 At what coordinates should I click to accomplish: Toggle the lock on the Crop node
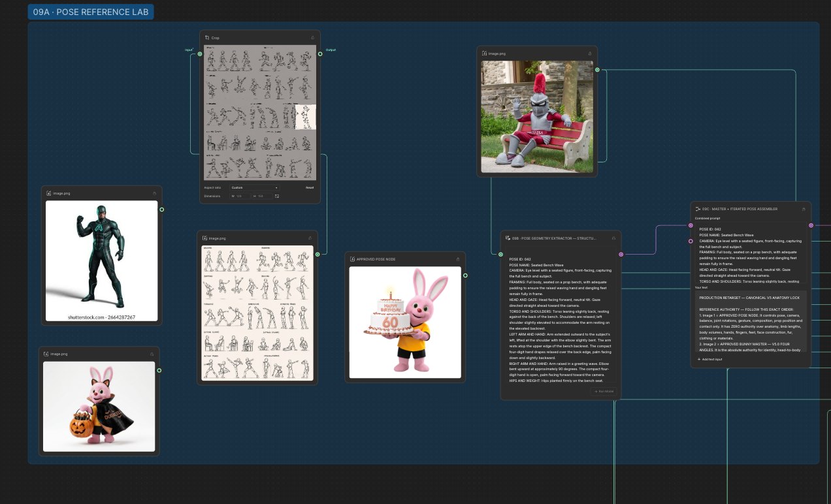pyautogui.click(x=312, y=38)
